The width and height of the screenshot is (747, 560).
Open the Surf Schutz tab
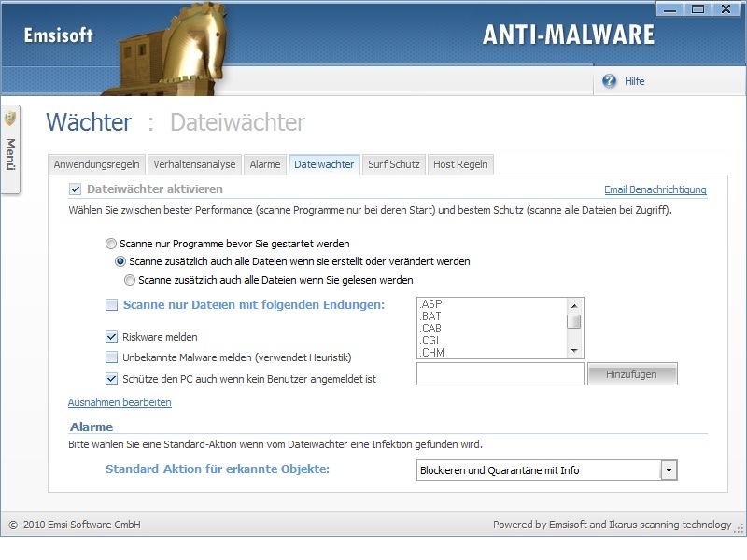point(393,164)
